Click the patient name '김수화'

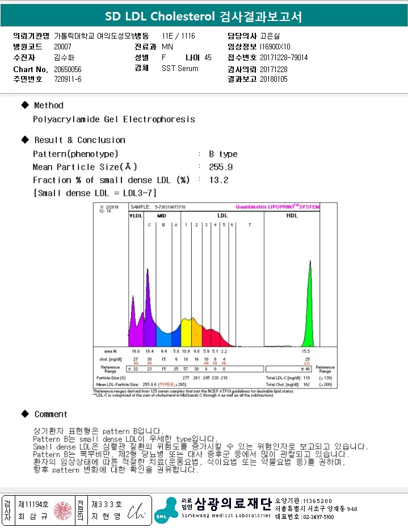(x=64, y=58)
